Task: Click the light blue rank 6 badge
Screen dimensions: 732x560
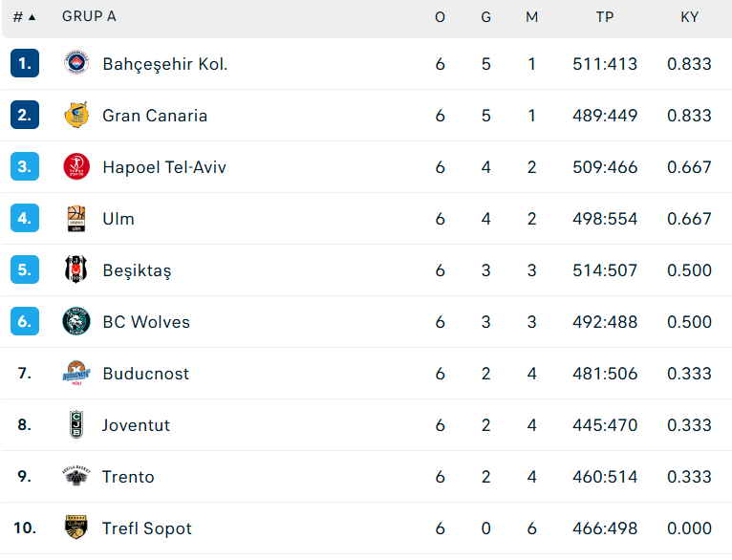Action: point(25,321)
